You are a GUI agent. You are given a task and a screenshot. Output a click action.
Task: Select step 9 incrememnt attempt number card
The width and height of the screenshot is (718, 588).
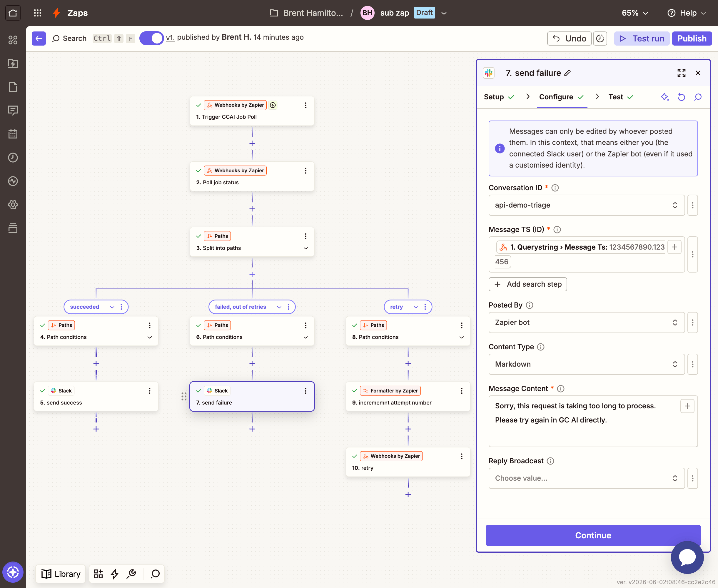coord(408,397)
